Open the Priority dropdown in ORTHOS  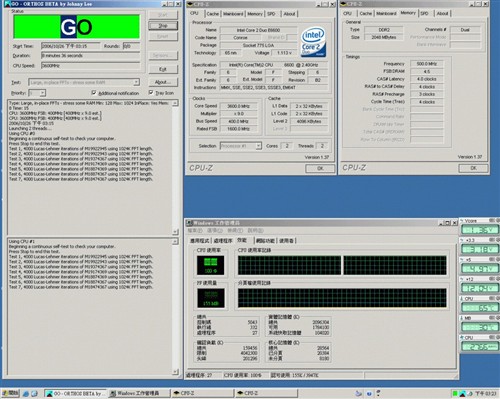[x=42, y=93]
